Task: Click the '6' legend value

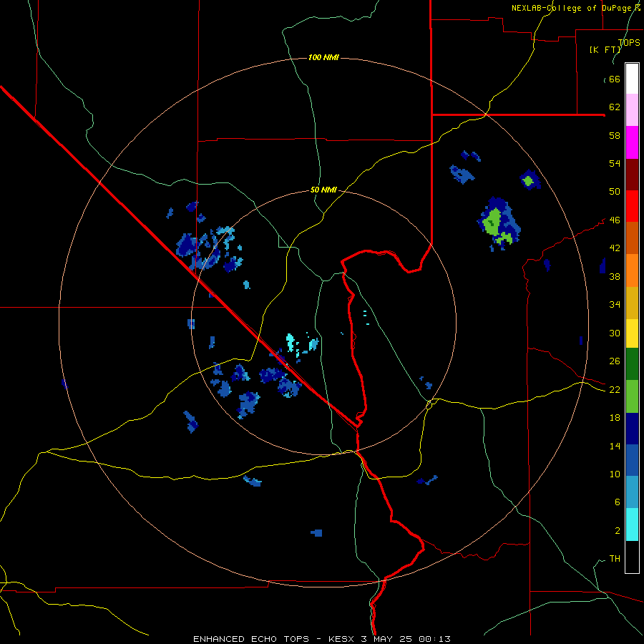Action: (x=617, y=502)
